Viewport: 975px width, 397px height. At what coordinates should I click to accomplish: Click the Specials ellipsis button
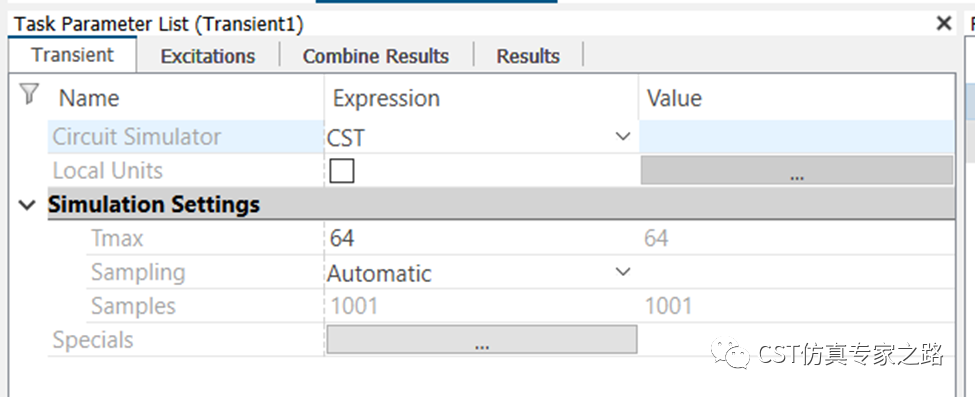point(482,340)
